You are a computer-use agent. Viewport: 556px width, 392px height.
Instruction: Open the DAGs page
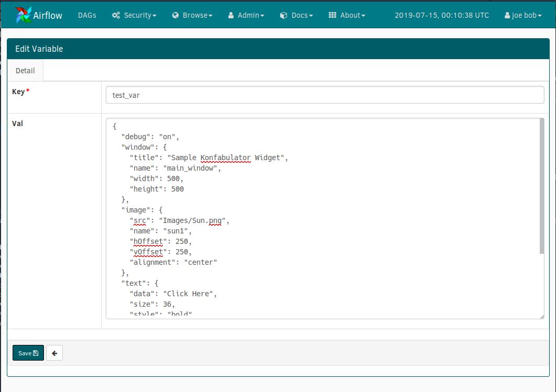(87, 15)
